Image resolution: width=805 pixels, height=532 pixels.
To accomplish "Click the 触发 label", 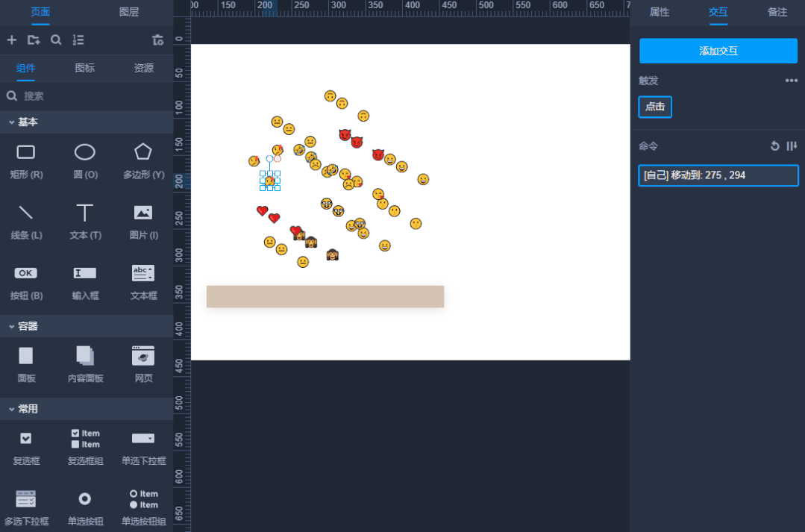I will [648, 81].
